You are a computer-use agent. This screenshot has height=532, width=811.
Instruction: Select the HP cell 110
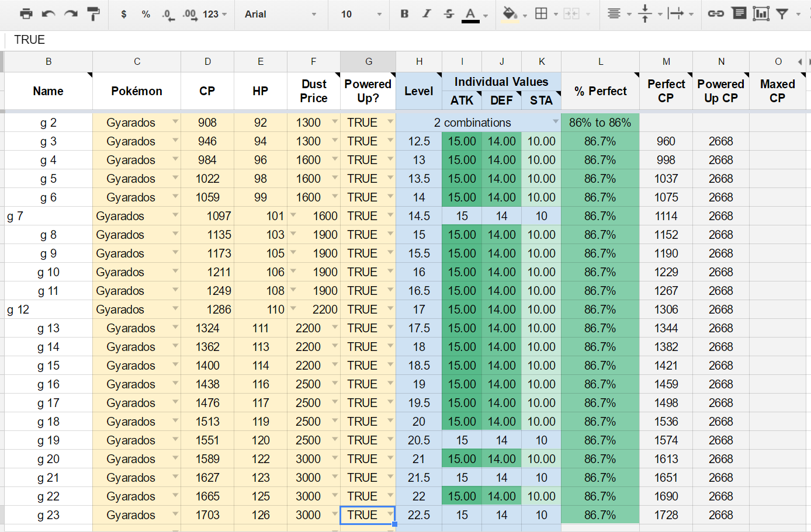261,310
